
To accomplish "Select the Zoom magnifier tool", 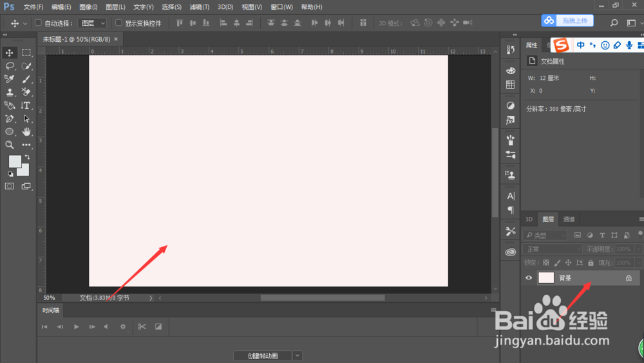I will [x=10, y=145].
